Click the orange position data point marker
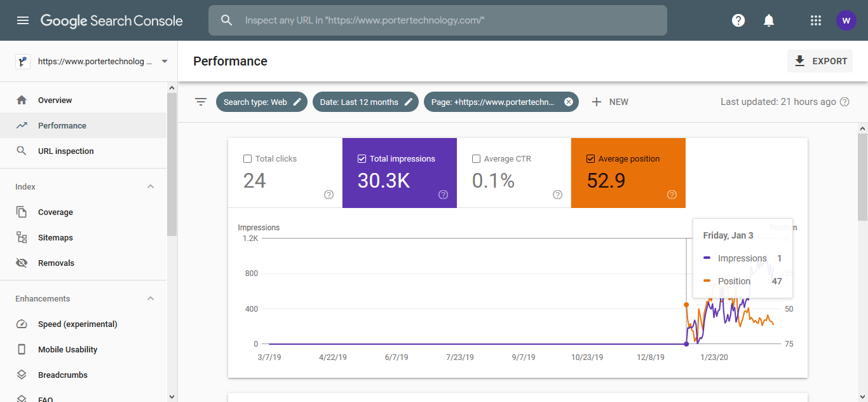The width and height of the screenshot is (868, 402). (x=686, y=305)
